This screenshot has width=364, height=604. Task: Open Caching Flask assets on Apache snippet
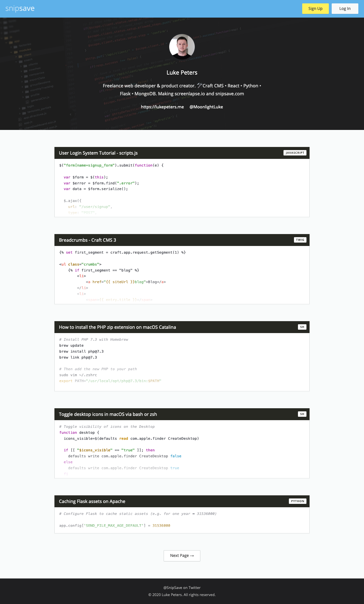coord(92,501)
